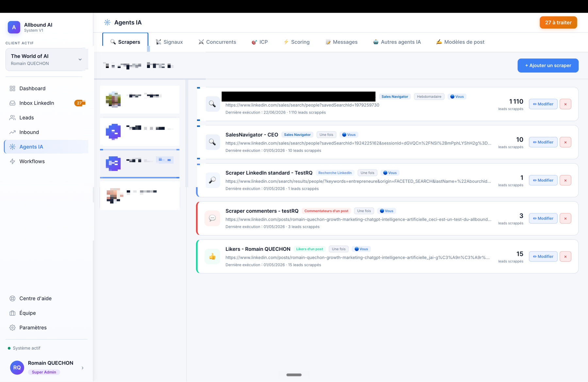Select the first blurred profile thumbnail card
Viewport: 588px width, 382px height.
139,99
